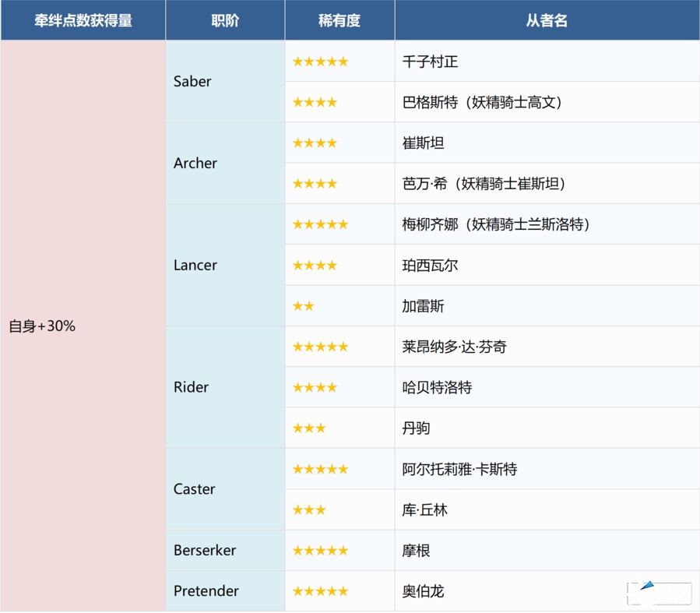Select the Saber class cell

pos(192,82)
